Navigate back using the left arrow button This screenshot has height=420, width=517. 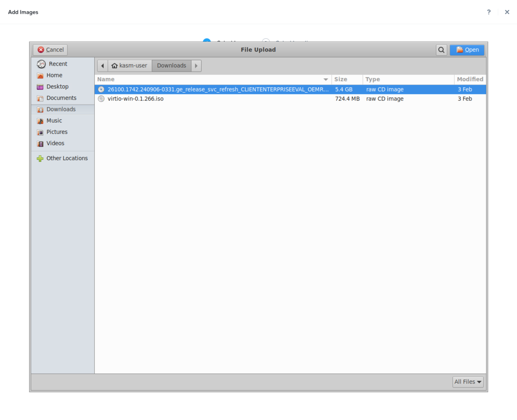pos(102,66)
